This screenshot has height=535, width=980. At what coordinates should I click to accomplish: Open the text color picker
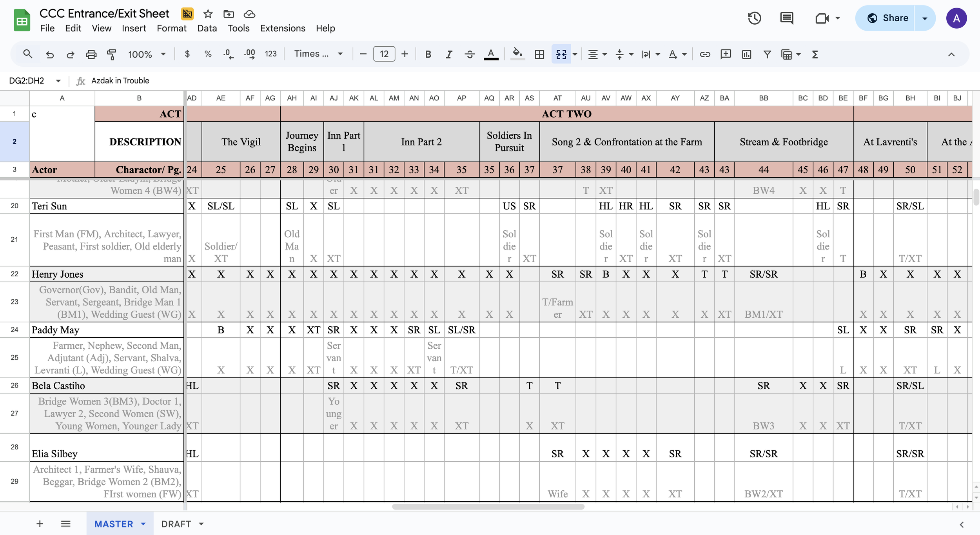(x=491, y=54)
